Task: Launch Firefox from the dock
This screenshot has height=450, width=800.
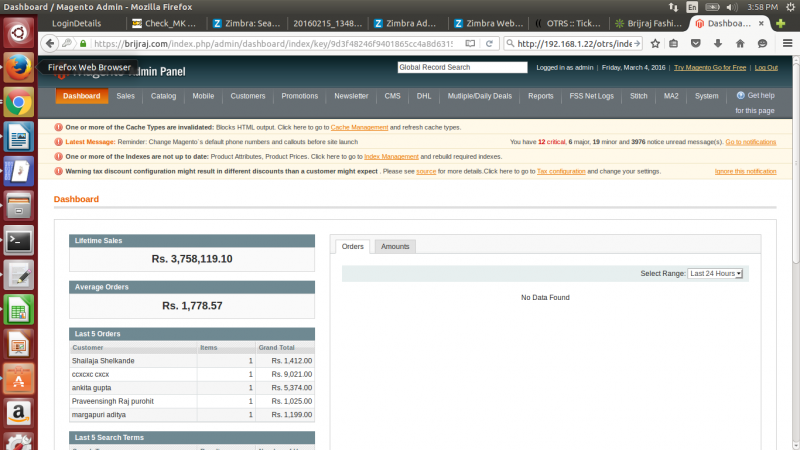Action: [18, 67]
